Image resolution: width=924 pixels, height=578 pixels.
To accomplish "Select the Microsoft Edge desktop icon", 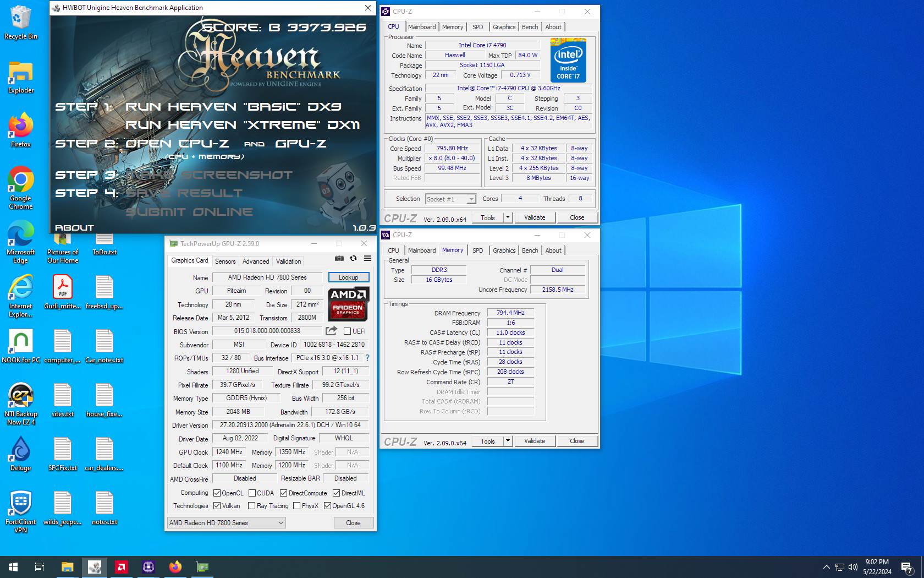I will pyautogui.click(x=21, y=242).
